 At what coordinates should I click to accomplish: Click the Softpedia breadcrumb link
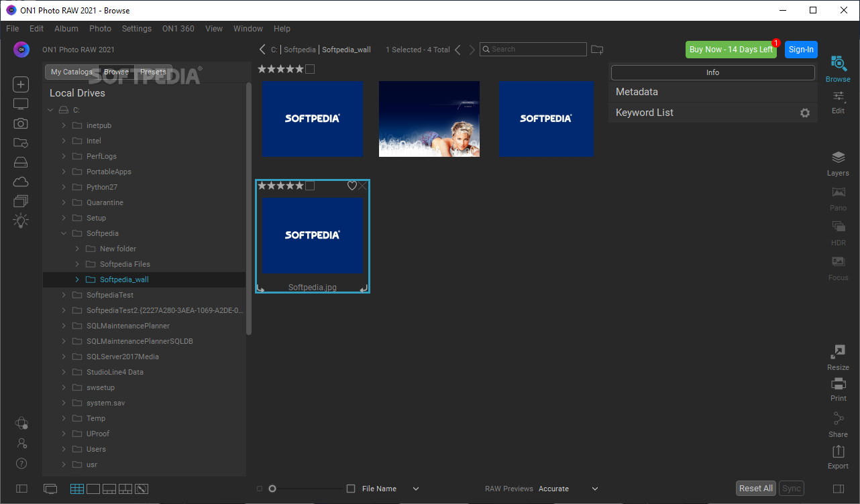(x=300, y=50)
